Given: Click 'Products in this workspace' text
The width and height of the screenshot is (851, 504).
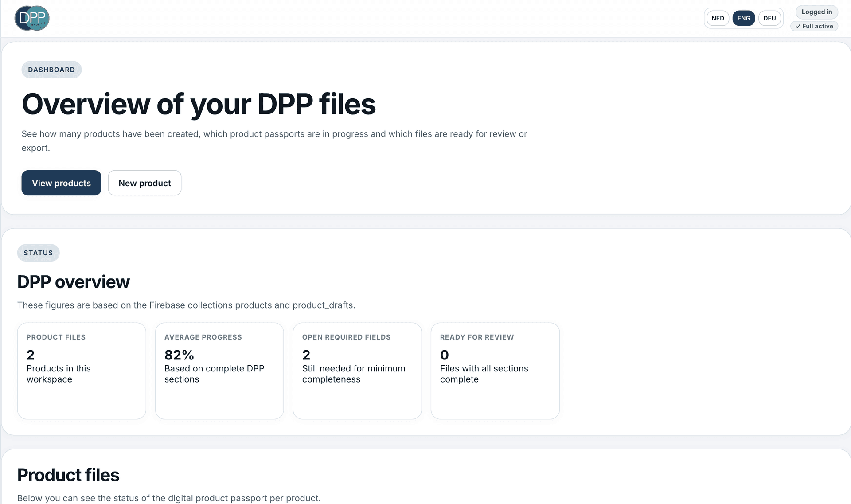Looking at the screenshot, I should pos(59,374).
